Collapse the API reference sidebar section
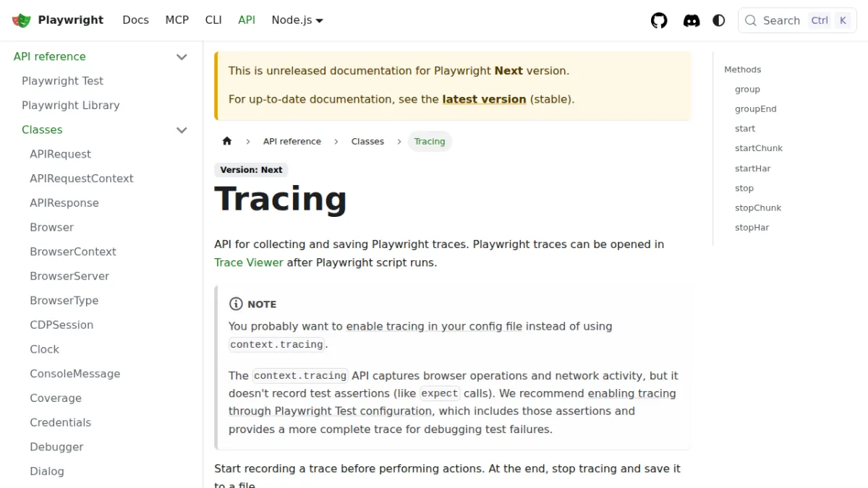This screenshot has height=488, width=868. coord(182,56)
